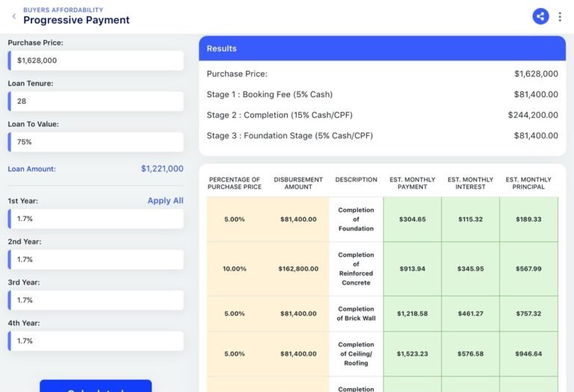
Task: Select the results Purchase Price value $1,628,000
Action: (536, 73)
